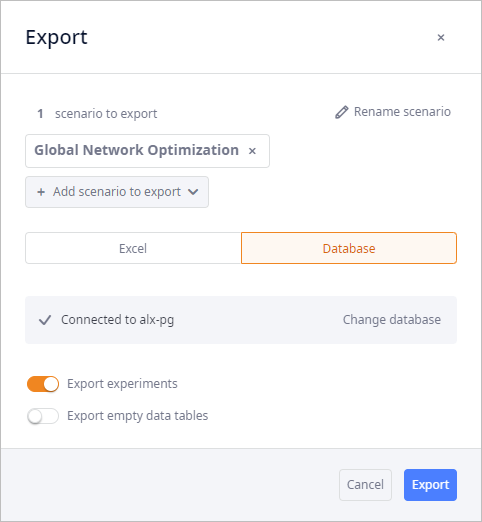Turn off the Export experiments switch

pos(43,384)
